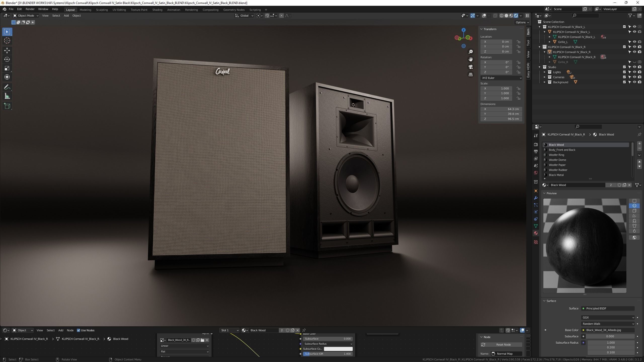Viewport: 644px width, 362px height.
Task: Select the Transform tool
Action: (x=7, y=77)
